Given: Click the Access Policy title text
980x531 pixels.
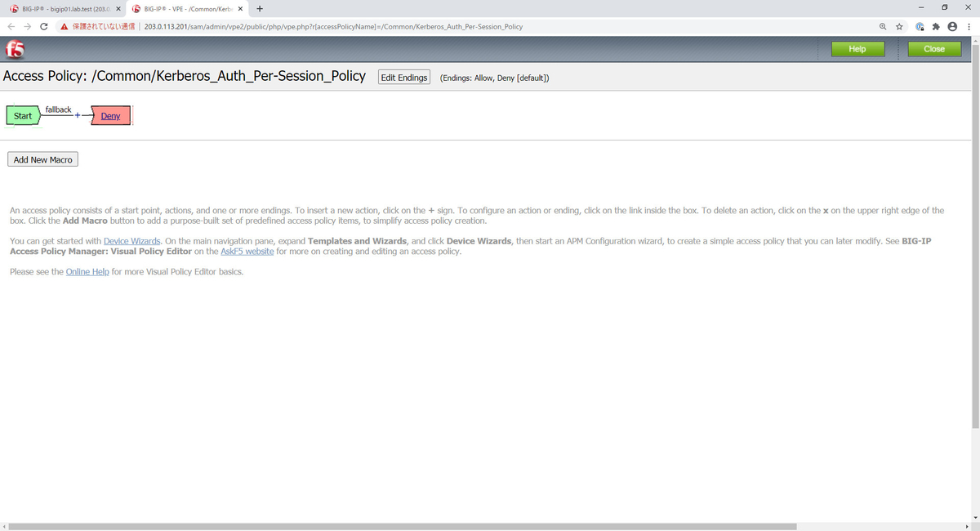Looking at the screenshot, I should (x=185, y=76).
